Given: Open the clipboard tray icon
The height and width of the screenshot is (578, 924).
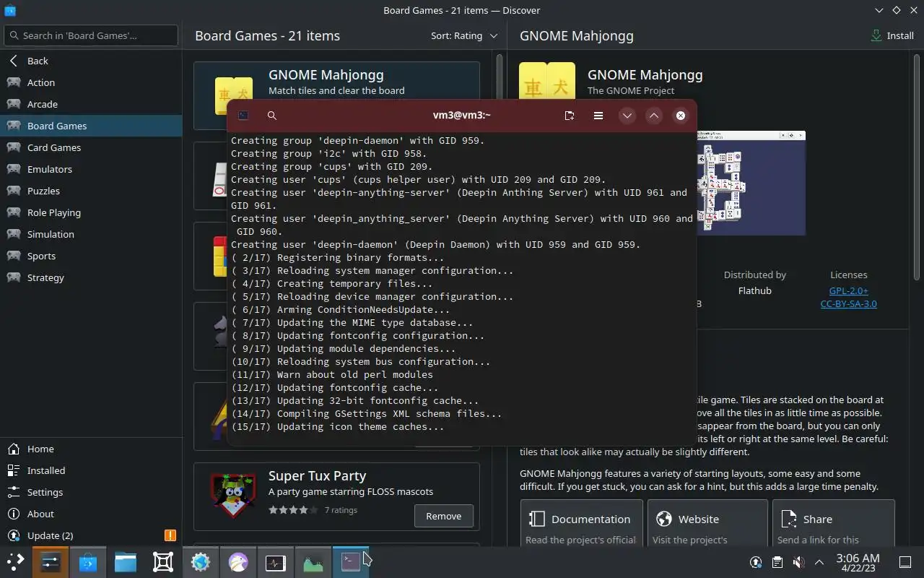Looking at the screenshot, I should (x=777, y=562).
